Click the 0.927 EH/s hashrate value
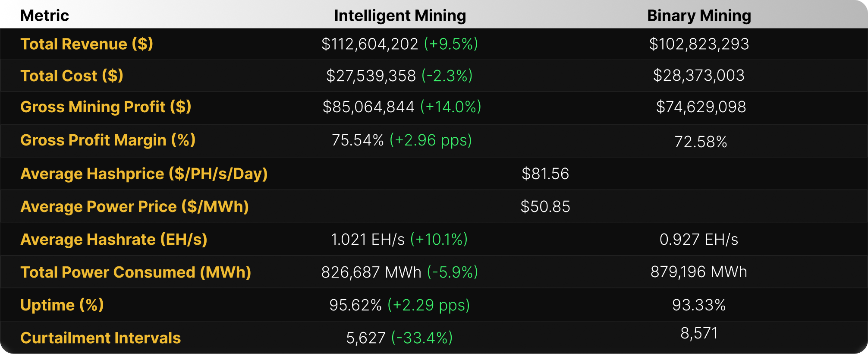868x354 pixels. (699, 239)
